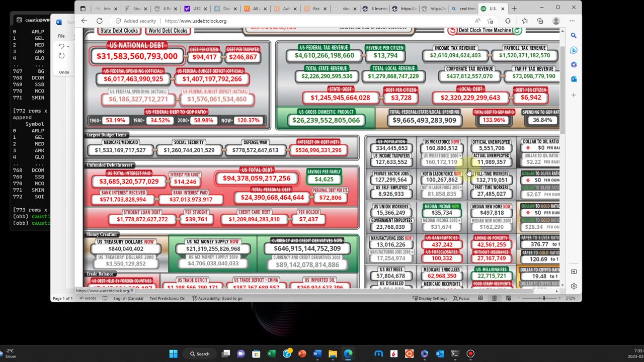
Task: Click the browser address bar URL
Action: 195,21
